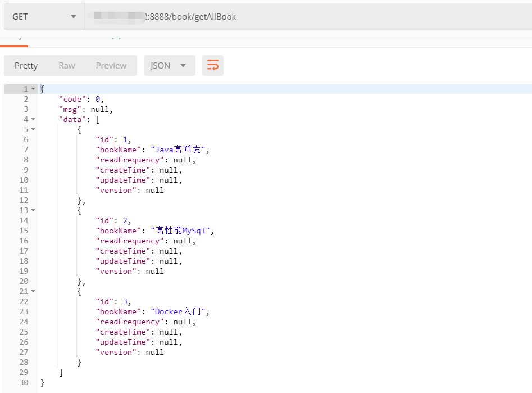Click the closing bracket on line 29
532x393 pixels.
61,373
